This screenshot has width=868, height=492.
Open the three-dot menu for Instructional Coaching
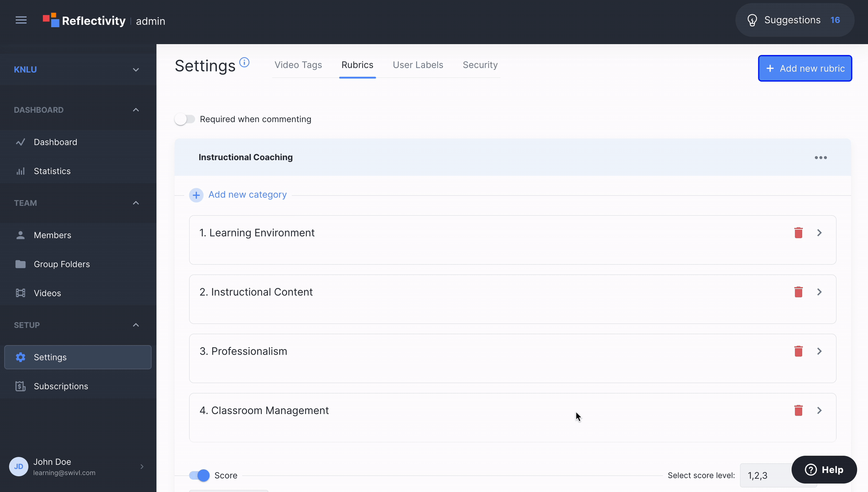tap(821, 157)
